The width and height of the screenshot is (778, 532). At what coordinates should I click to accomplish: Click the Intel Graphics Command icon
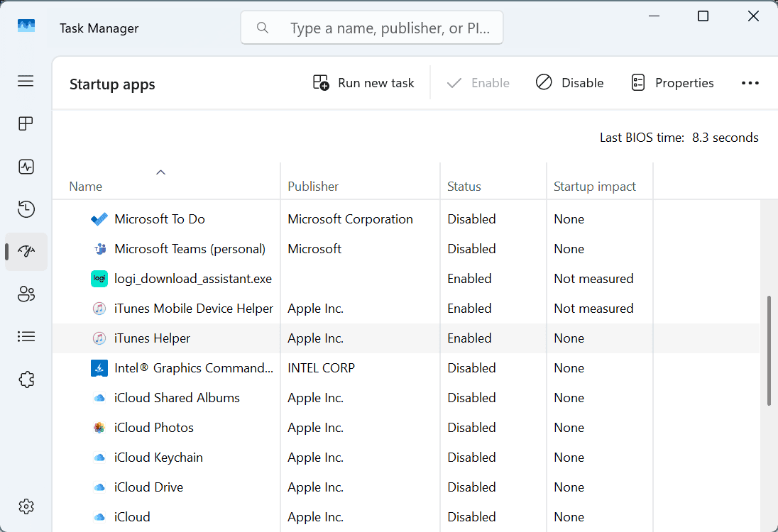99,368
